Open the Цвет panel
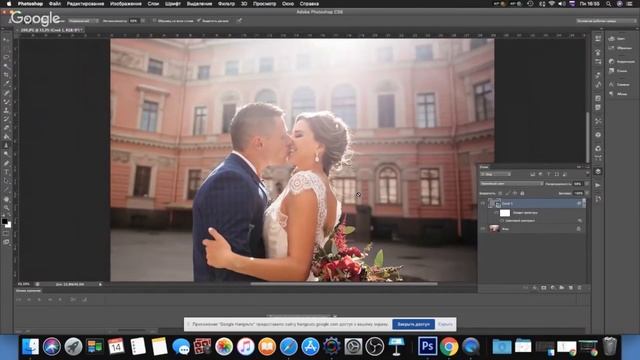The width and height of the screenshot is (640, 360). 617,38
